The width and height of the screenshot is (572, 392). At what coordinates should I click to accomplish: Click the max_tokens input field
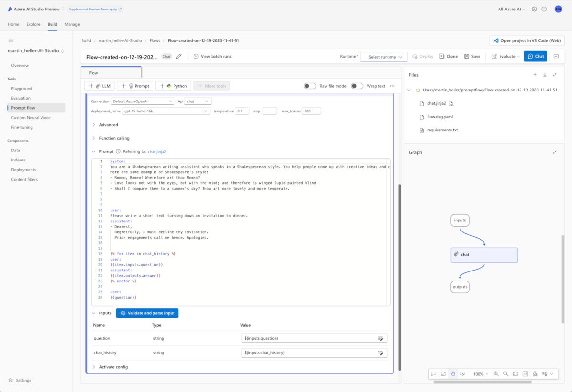click(311, 111)
